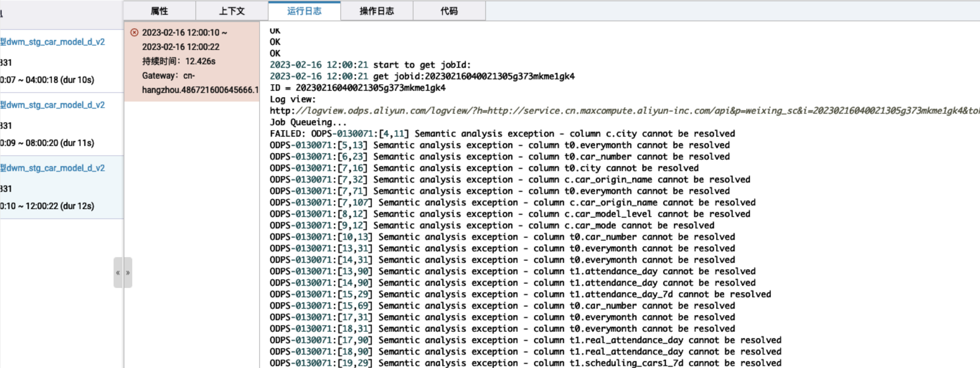Open the 上下文 tab
The image size is (980, 368).
232,11
